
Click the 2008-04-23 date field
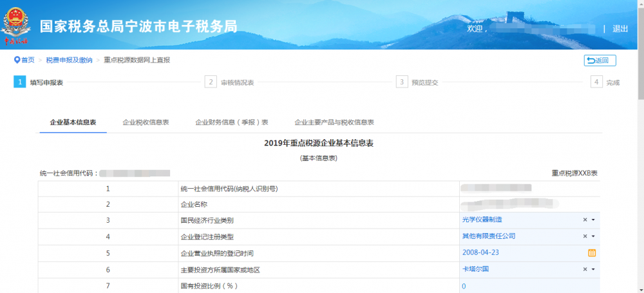(530, 252)
